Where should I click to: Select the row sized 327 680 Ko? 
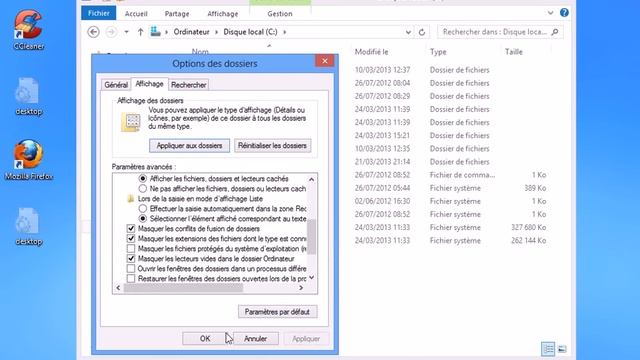(x=450, y=227)
